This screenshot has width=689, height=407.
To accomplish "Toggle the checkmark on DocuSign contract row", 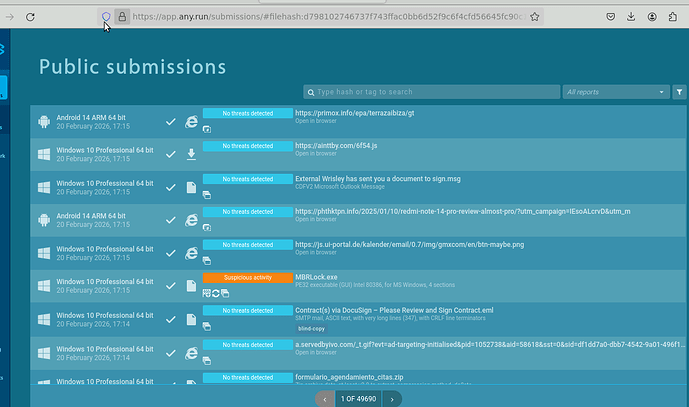I will [x=171, y=318].
